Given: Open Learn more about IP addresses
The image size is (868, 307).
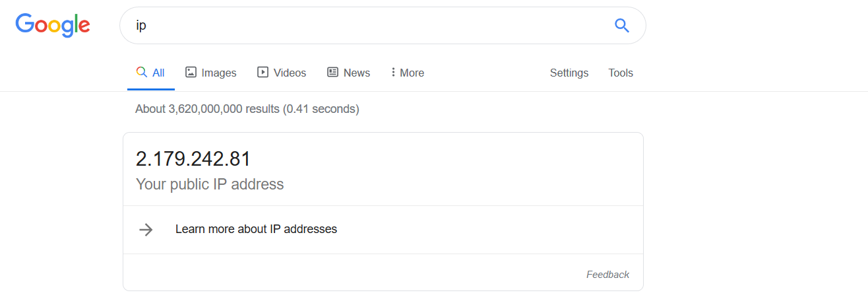Looking at the screenshot, I should pyautogui.click(x=256, y=229).
